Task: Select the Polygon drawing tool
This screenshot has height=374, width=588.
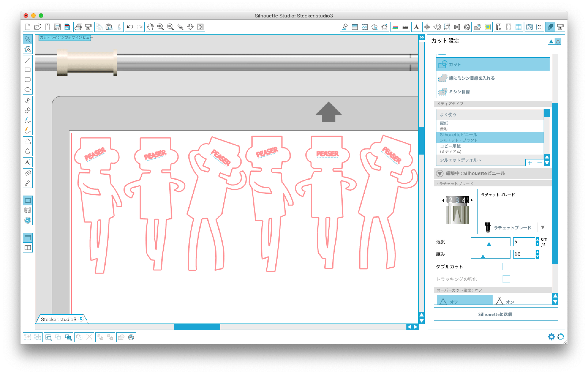Action: point(28,151)
